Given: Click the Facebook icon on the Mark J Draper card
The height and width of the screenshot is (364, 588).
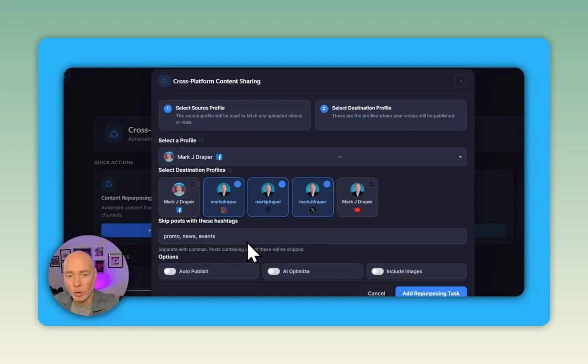Looking at the screenshot, I should pyautogui.click(x=179, y=210).
